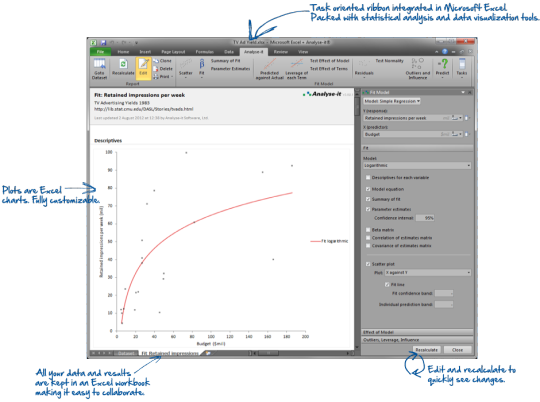Screen dimensions: 540x402
Task: Click the Excel application icon in title bar
Action: pyautogui.click(x=93, y=43)
